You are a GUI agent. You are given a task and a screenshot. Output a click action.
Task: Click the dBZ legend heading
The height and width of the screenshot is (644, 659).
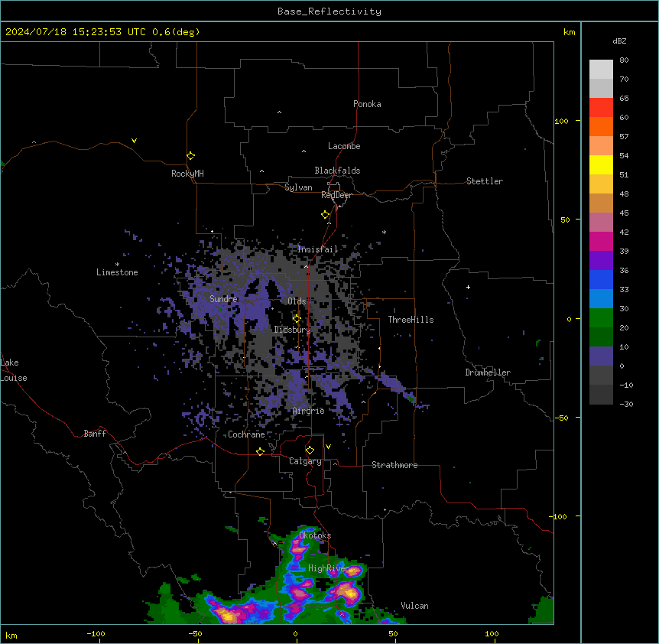[619, 41]
